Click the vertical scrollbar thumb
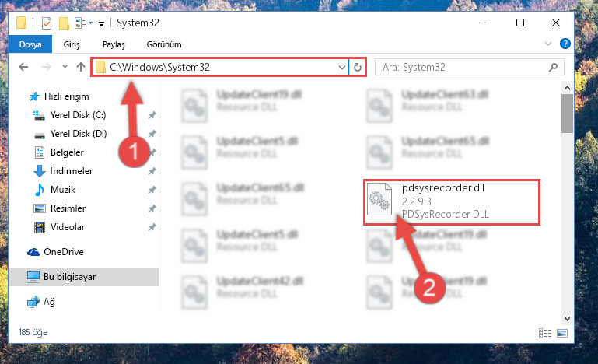This screenshot has height=364, width=598. pos(567,114)
